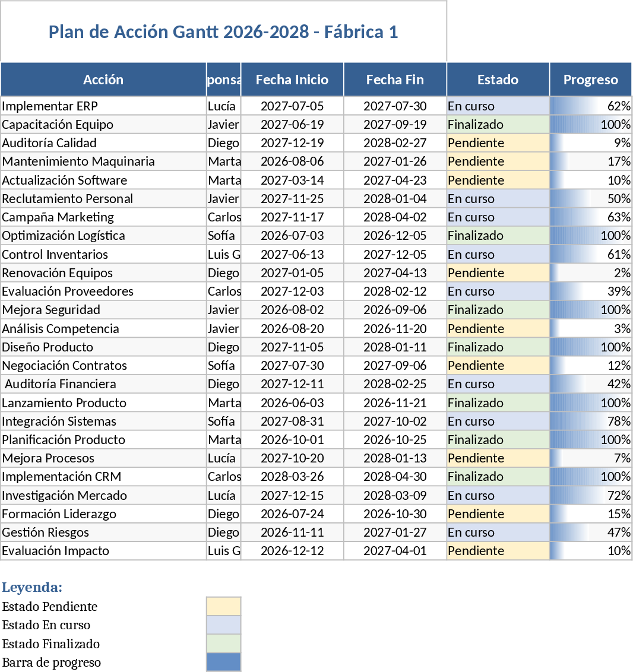Screen dimensions: 633x672
Task: Click end date 2028-04-02 of Campaña Marketing
Action: tap(395, 217)
